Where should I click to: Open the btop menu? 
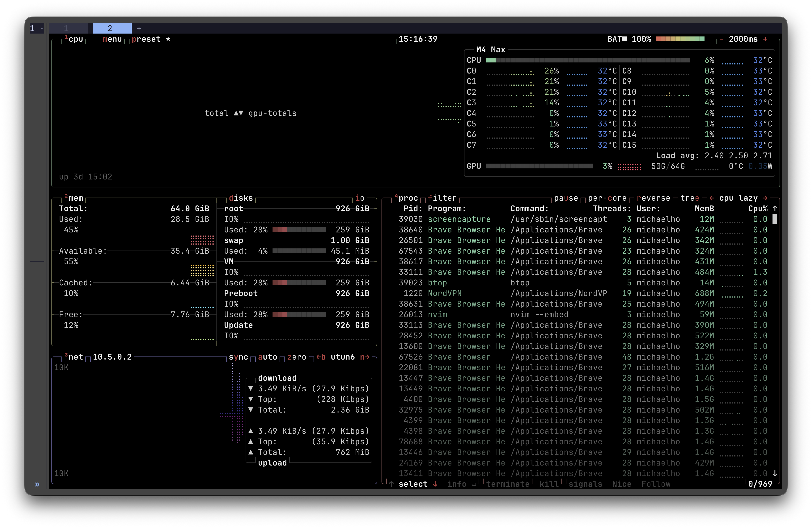pyautogui.click(x=112, y=39)
